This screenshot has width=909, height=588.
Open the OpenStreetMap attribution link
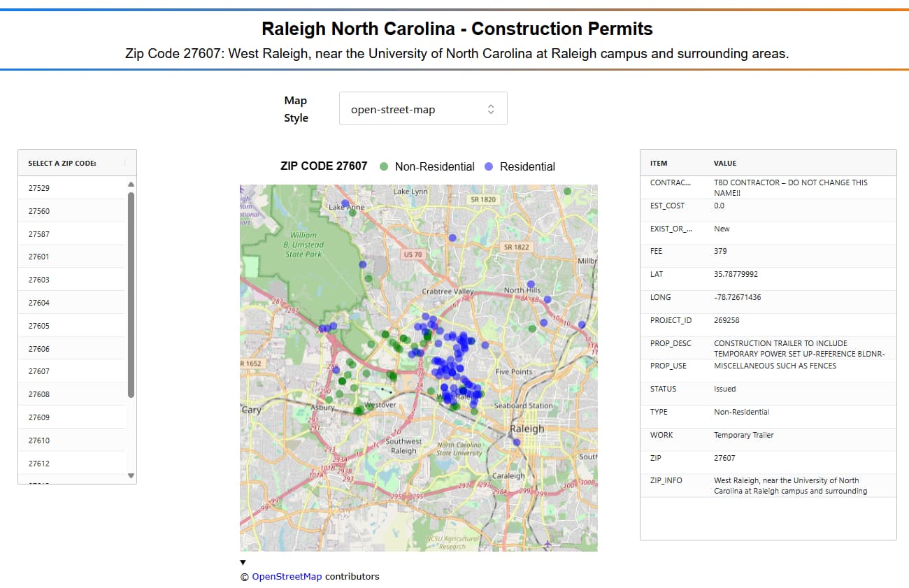coord(287,577)
